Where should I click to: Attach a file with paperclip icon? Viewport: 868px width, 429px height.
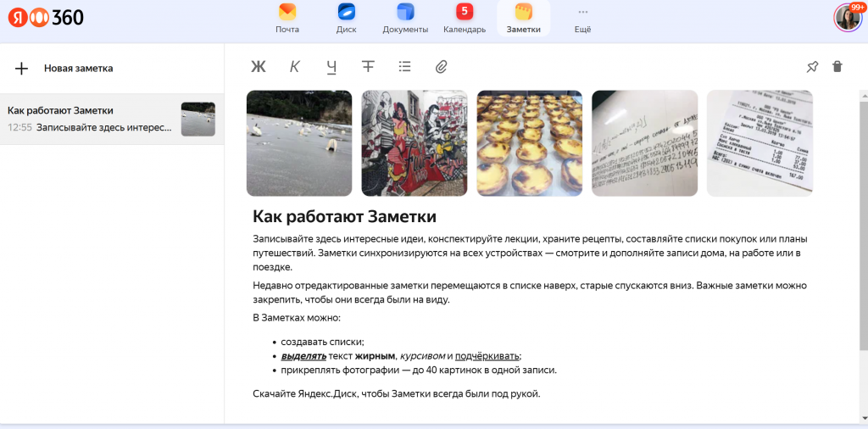pos(441,67)
